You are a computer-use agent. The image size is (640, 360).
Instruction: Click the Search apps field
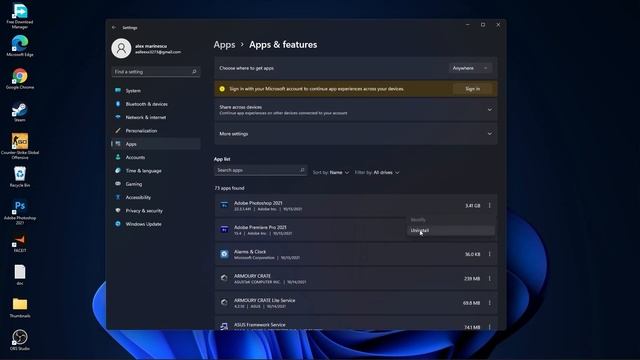tap(260, 170)
